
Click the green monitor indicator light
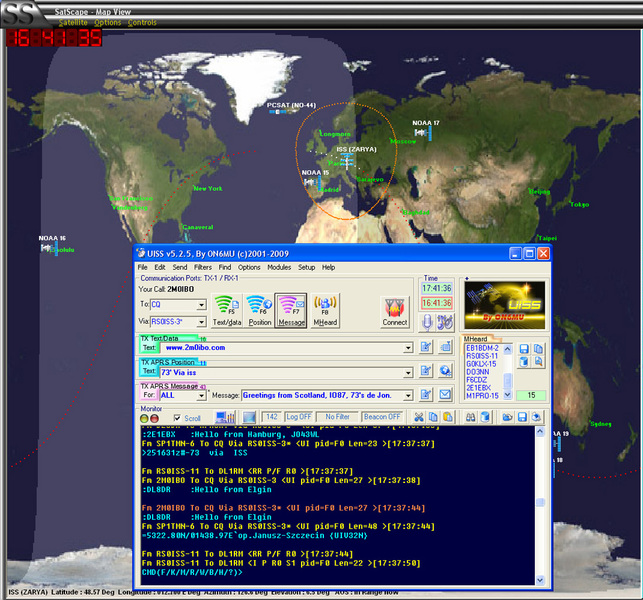pyautogui.click(x=144, y=418)
